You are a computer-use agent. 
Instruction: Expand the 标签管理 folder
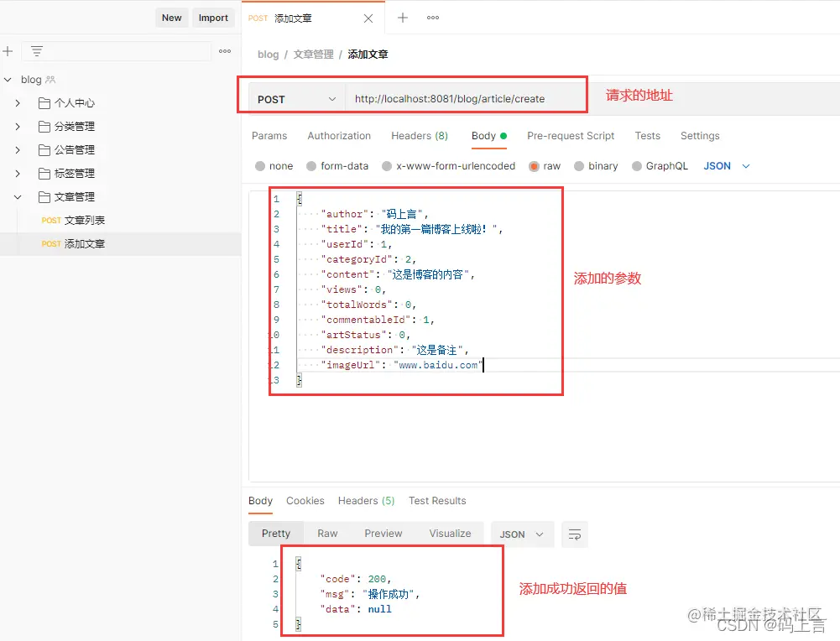pyautogui.click(x=18, y=174)
